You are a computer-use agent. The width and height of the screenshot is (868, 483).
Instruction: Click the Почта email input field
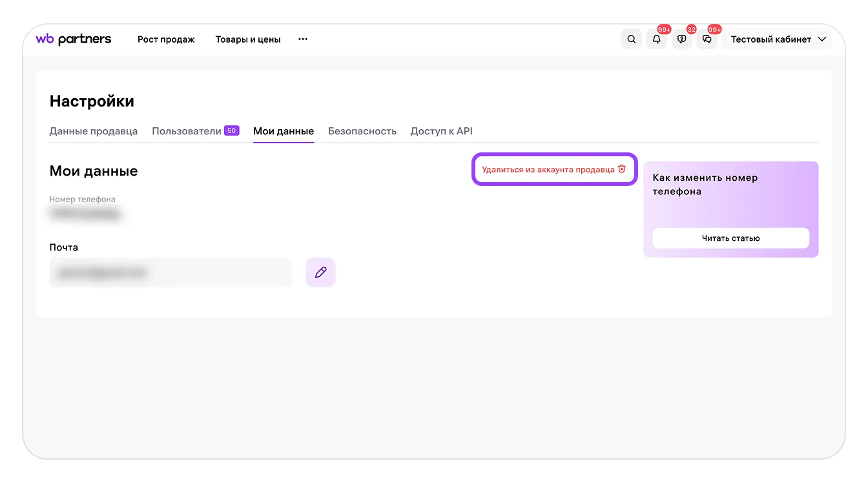[170, 272]
